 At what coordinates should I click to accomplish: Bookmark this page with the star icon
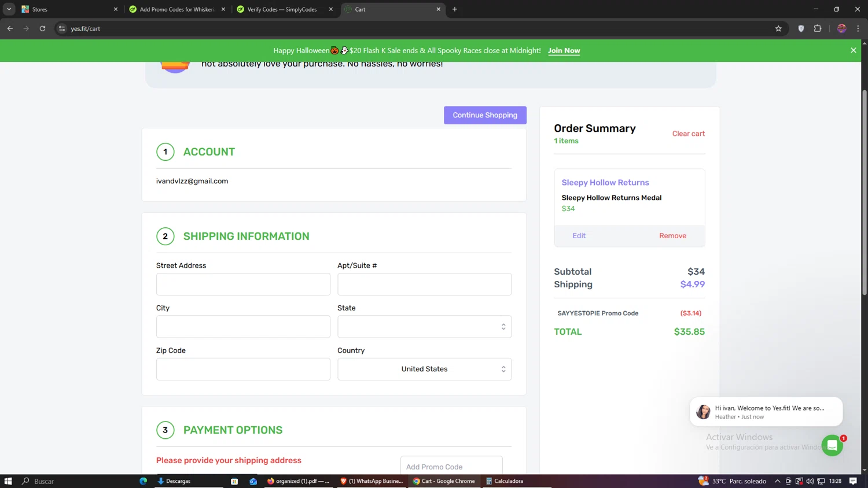[x=778, y=28]
